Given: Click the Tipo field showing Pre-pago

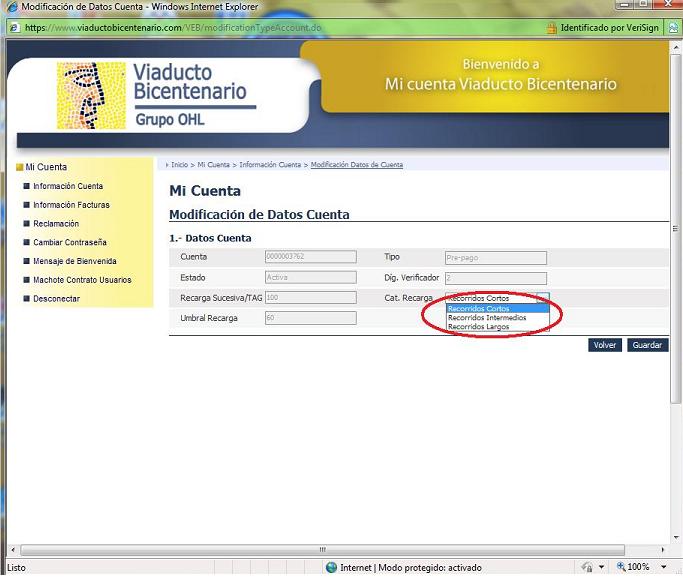Looking at the screenshot, I should [496, 258].
